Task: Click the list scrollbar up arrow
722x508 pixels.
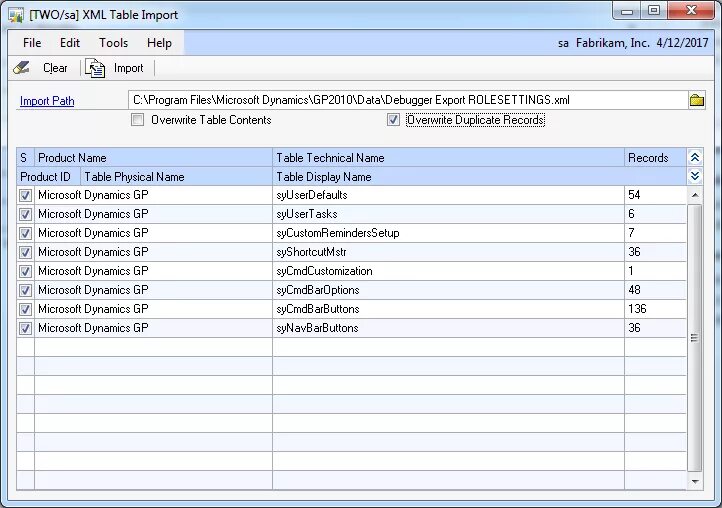Action: click(695, 195)
